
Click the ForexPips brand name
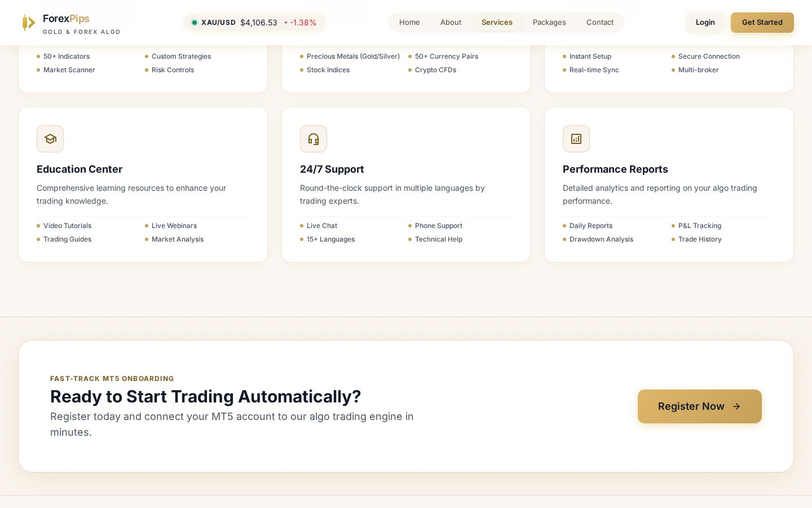coord(66,19)
